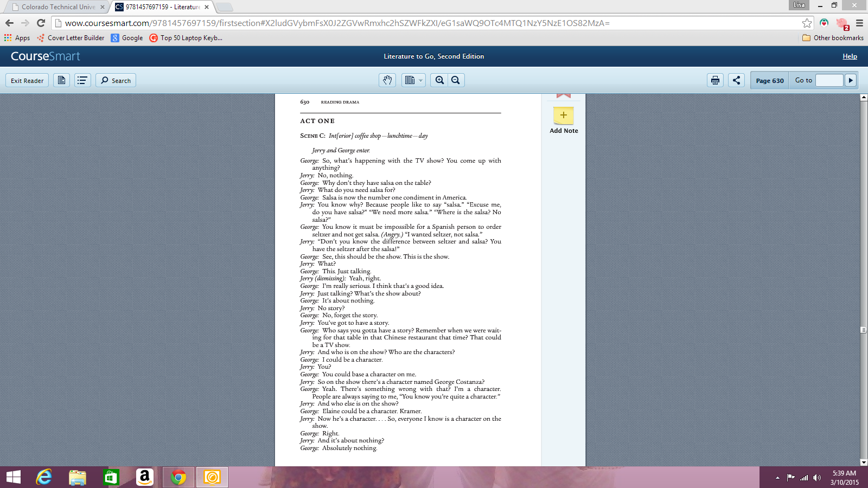Viewport: 868px width, 488px height.
Task: Focus the Go to page field
Action: 829,80
